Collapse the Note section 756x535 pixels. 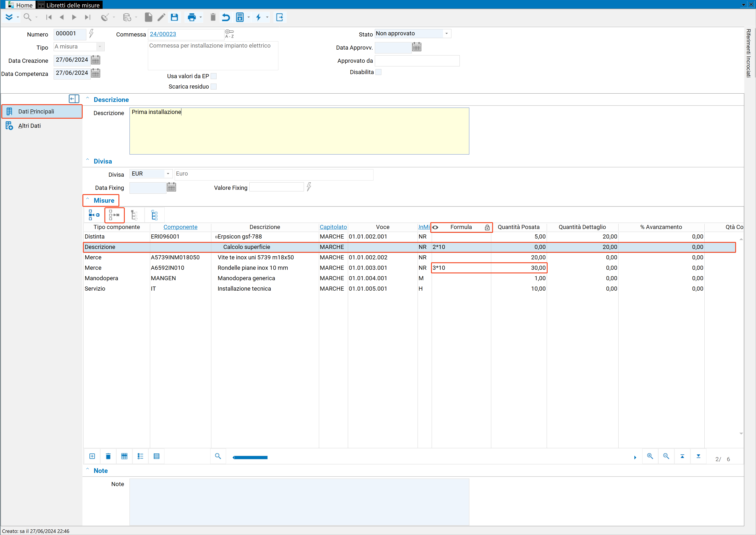click(88, 469)
